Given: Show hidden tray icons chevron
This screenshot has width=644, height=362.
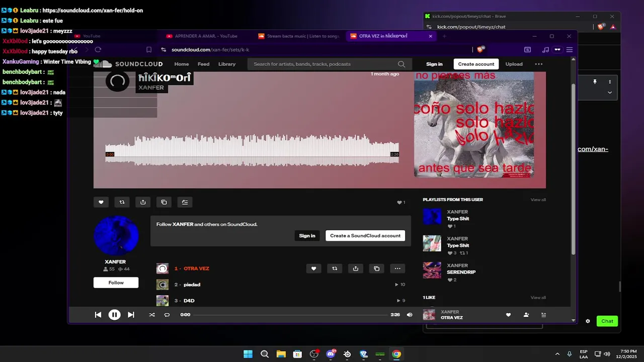Looking at the screenshot, I should tap(557, 354).
